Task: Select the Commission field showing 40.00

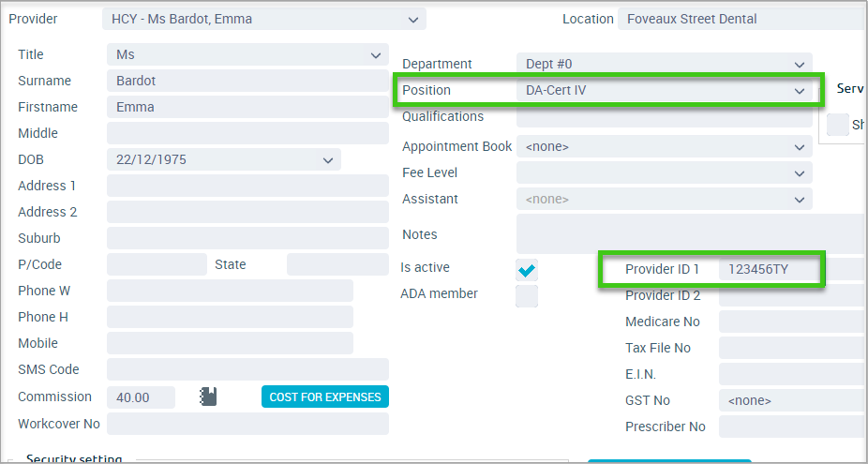Action: (142, 397)
